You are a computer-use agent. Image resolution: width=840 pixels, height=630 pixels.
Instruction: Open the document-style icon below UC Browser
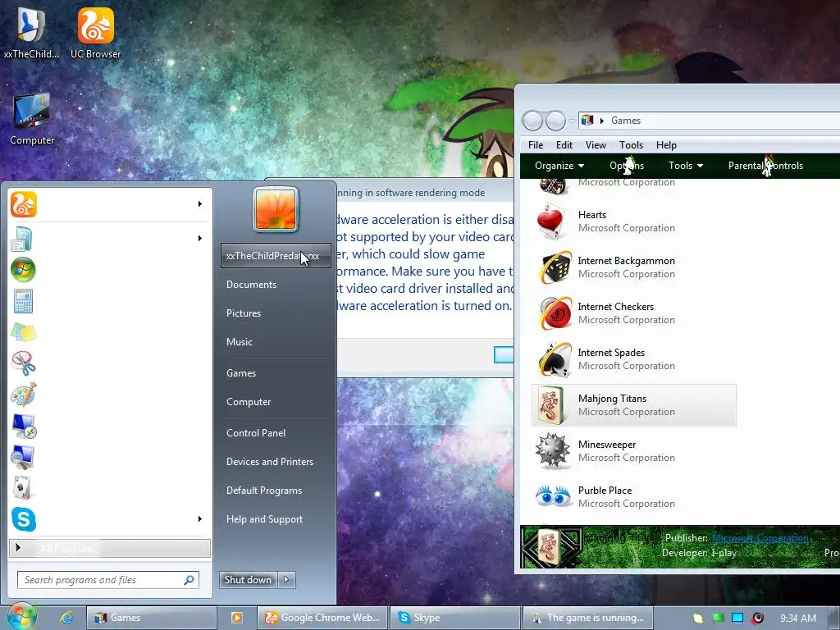[x=22, y=239]
